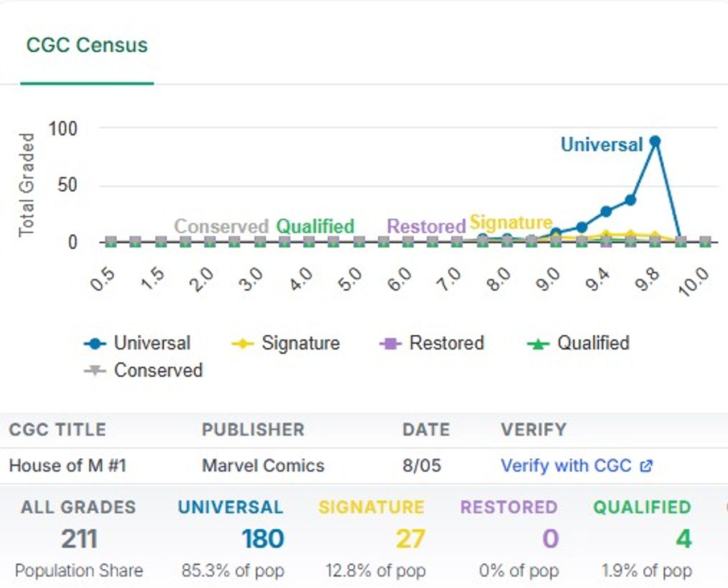Click the Universal data point at grade 9.6
The height and width of the screenshot is (588, 728).
click(x=630, y=200)
